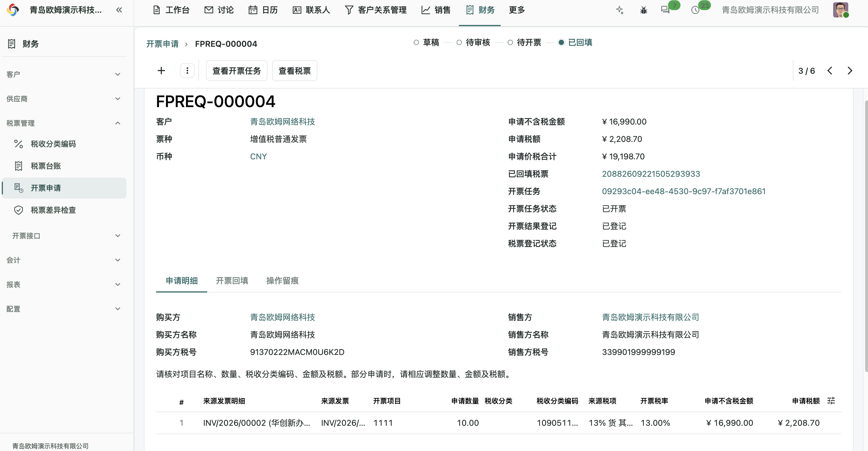Screen dimensions: 868x451
Task: Open the three-dot actions menu
Action: click(187, 71)
